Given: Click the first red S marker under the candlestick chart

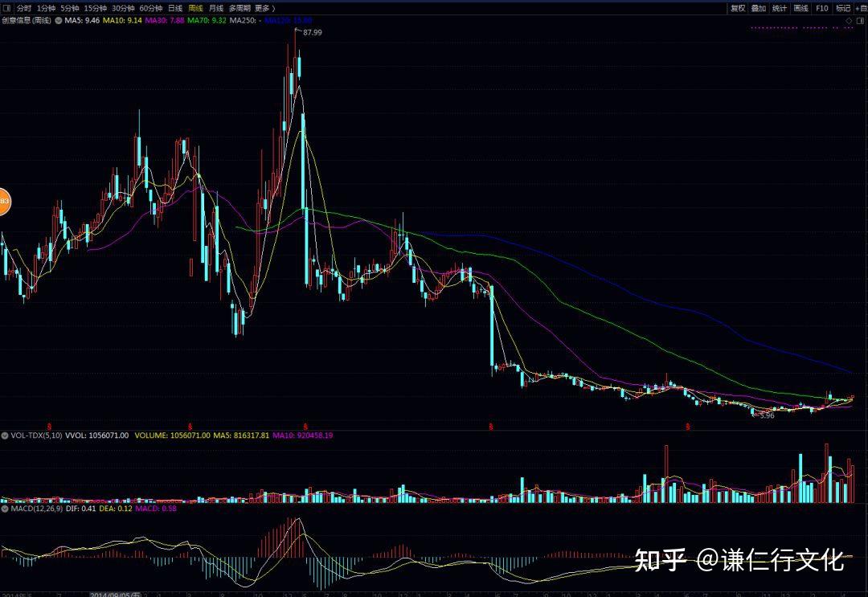Looking at the screenshot, I should point(49,426).
